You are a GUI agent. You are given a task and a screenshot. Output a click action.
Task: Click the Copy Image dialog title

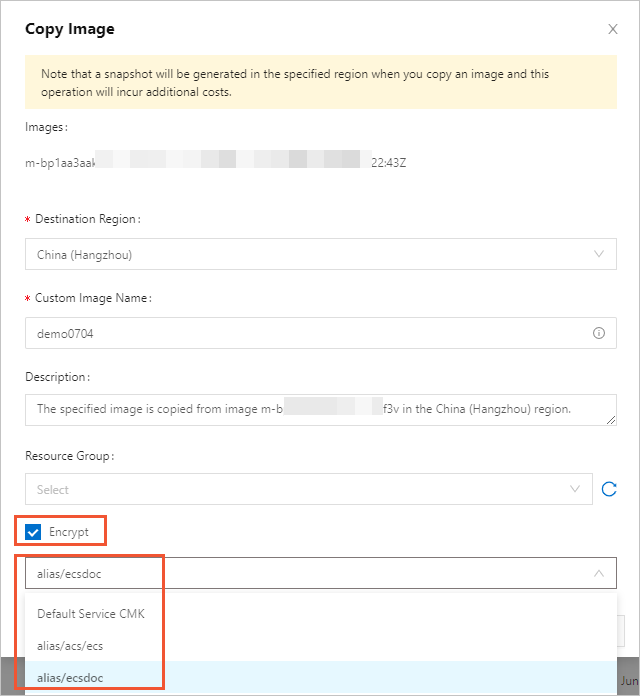pyautogui.click(x=70, y=29)
